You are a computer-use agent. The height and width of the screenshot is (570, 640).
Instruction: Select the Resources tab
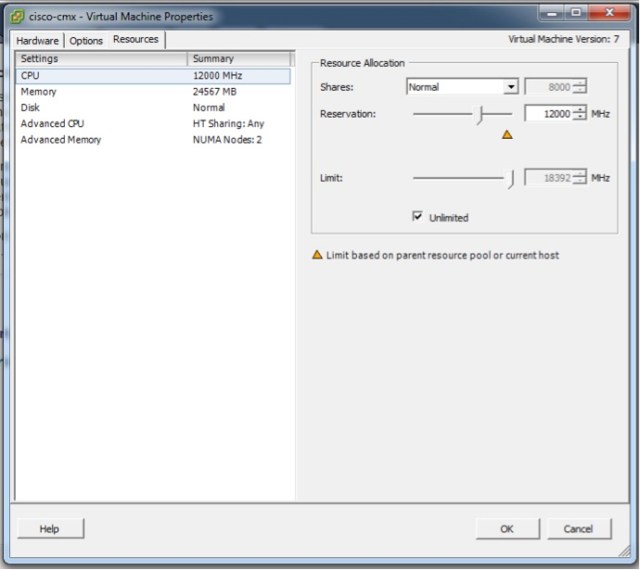(135, 39)
